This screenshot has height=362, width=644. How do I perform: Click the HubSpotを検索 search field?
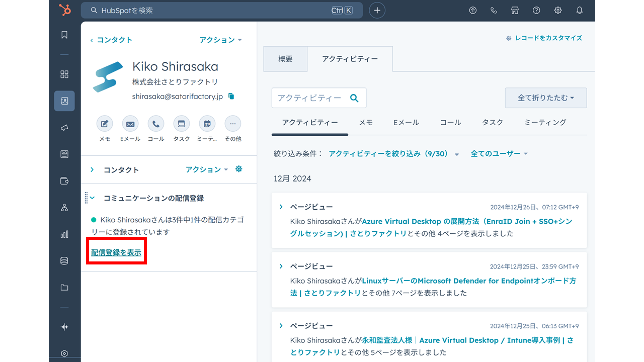pyautogui.click(x=222, y=11)
